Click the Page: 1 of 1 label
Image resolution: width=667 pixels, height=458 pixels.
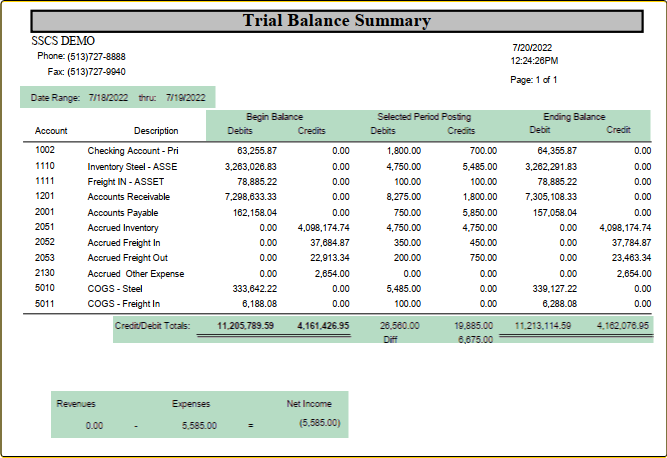(x=534, y=80)
